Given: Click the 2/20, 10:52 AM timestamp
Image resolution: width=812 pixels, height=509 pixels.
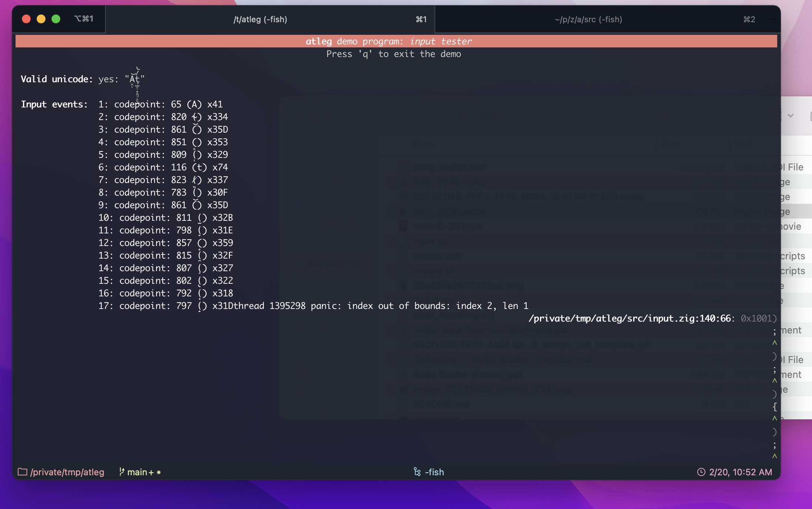Looking at the screenshot, I should click(x=741, y=472).
